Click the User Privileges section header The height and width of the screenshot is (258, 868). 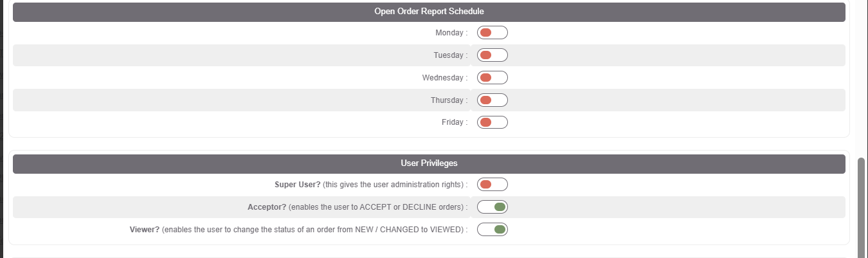click(x=429, y=163)
